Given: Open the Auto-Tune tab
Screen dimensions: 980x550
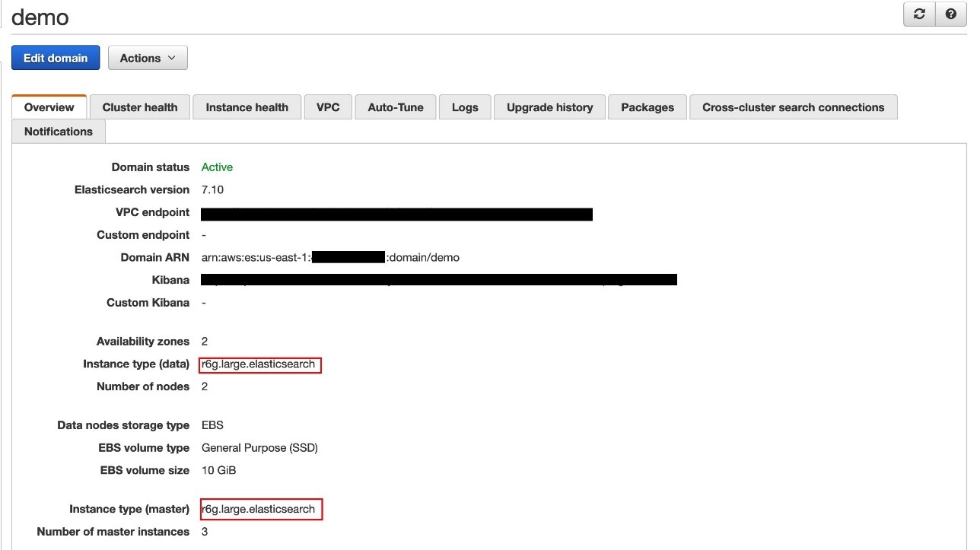Looking at the screenshot, I should click(x=396, y=107).
